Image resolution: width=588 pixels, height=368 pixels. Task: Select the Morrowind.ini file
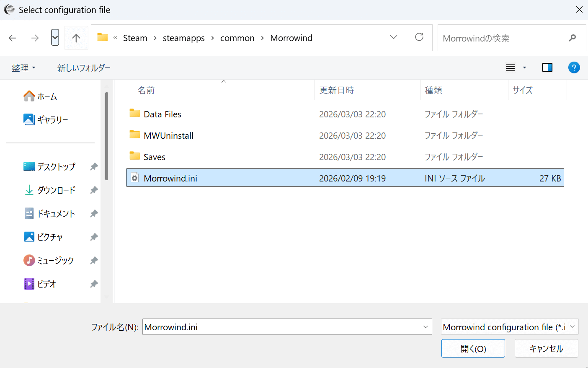click(x=170, y=178)
